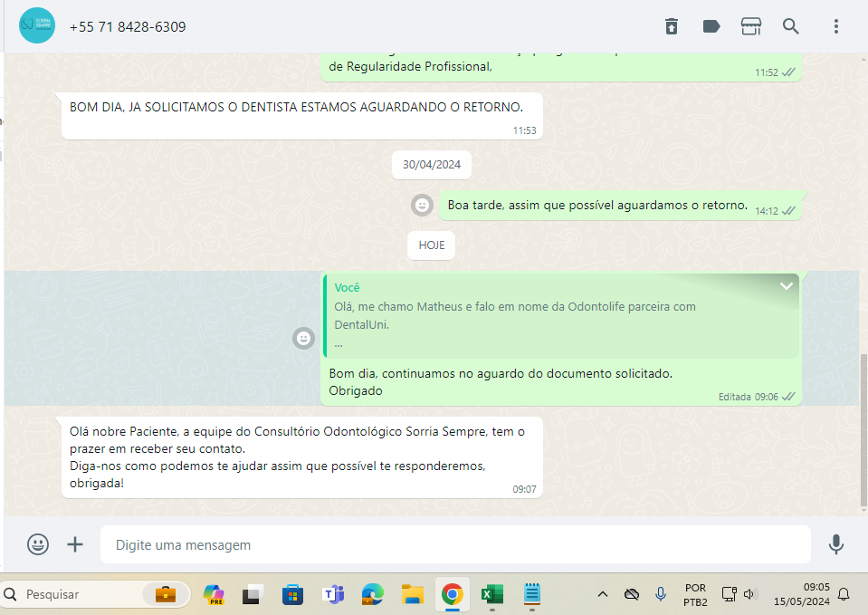The image size is (868, 615).
Task: React to the quoted 'Bom dia' message emoji icon
Action: coord(303,338)
